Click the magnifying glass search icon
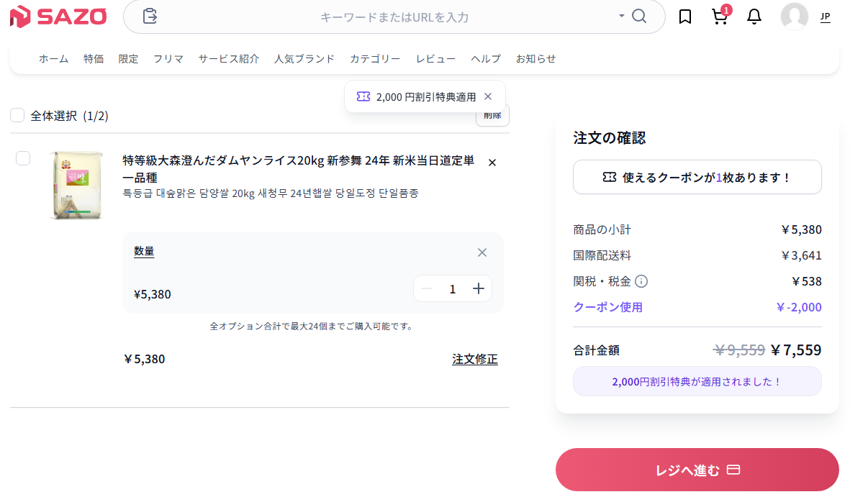The image size is (868, 502). (639, 16)
